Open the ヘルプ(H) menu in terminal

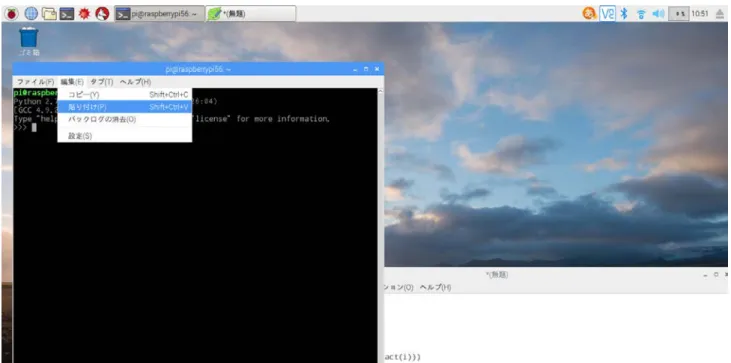pos(135,82)
